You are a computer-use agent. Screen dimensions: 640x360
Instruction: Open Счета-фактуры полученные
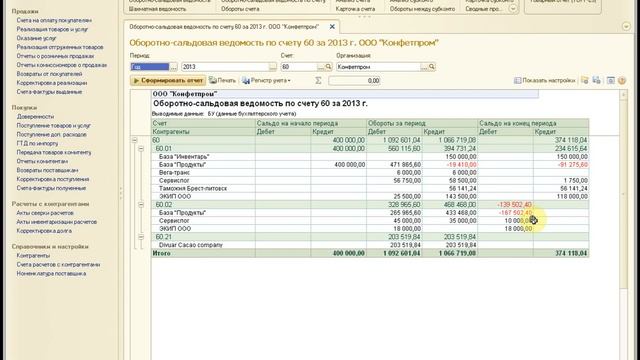[51, 188]
